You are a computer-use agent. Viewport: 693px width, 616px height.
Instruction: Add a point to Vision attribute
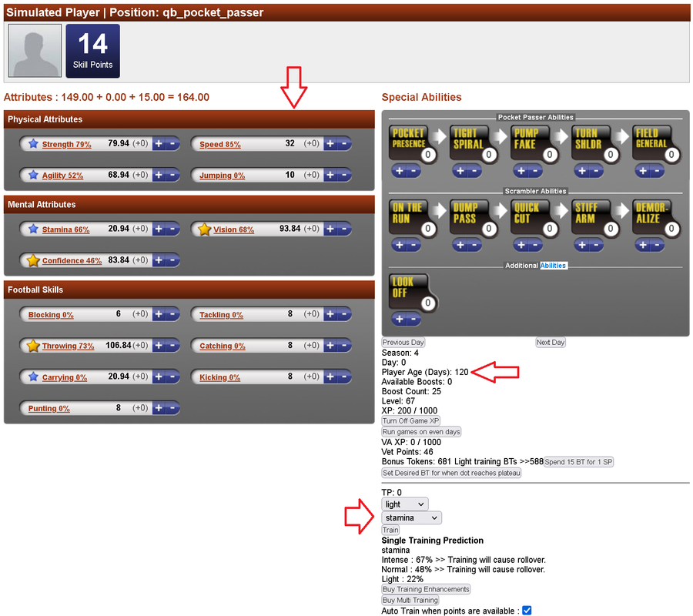click(330, 229)
